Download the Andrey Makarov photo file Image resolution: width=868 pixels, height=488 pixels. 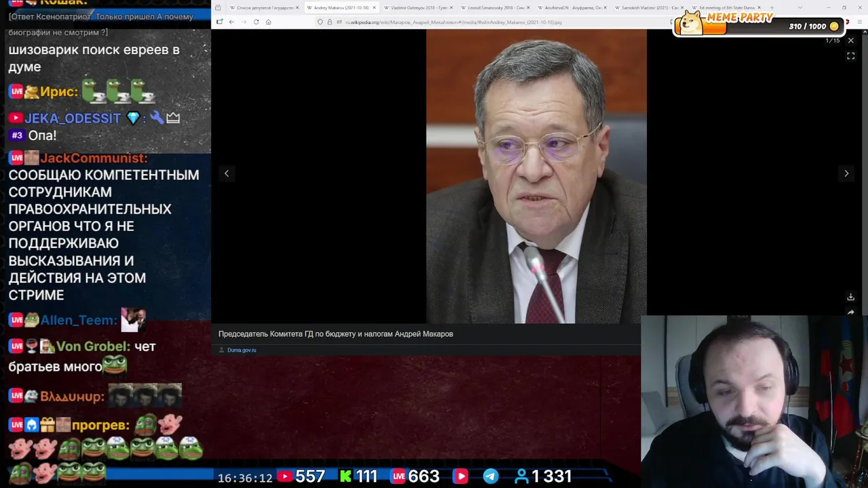click(850, 297)
